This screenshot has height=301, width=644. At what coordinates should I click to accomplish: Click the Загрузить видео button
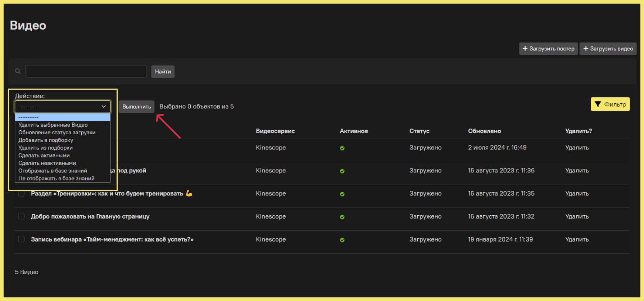[x=608, y=49]
